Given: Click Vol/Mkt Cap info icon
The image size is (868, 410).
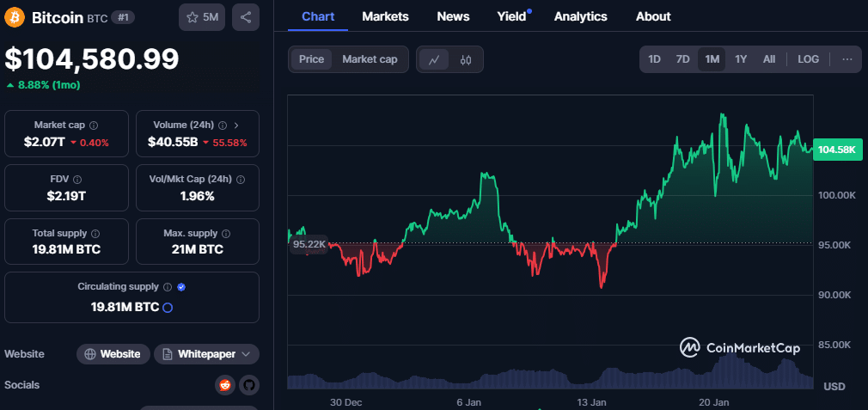Looking at the screenshot, I should 241,180.
